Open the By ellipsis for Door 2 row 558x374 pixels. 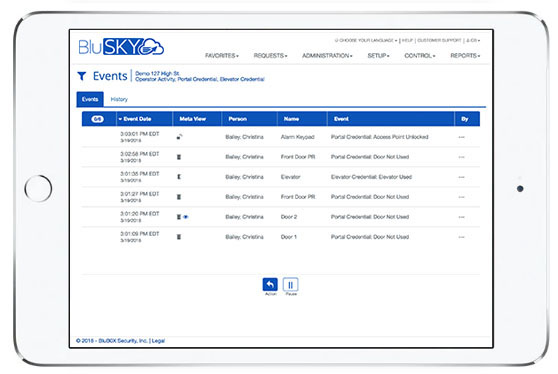[x=462, y=217]
